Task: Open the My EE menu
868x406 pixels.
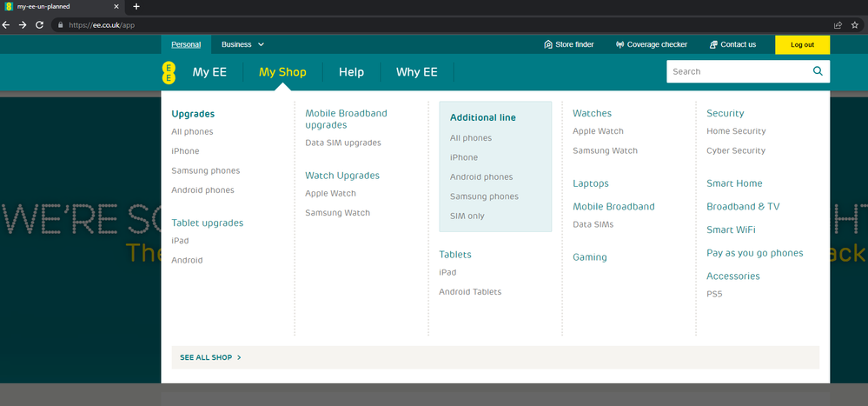Action: coord(209,72)
